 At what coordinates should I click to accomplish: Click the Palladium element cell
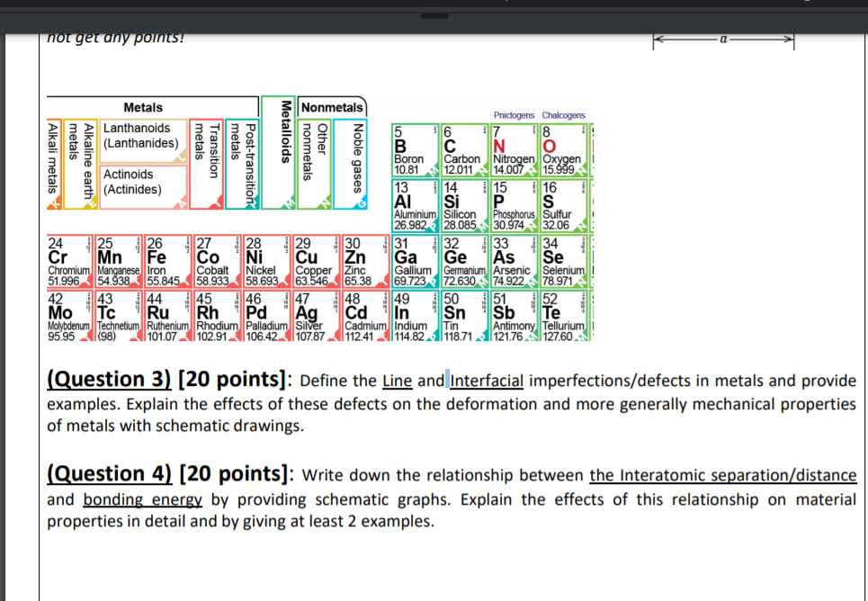pyautogui.click(x=267, y=316)
